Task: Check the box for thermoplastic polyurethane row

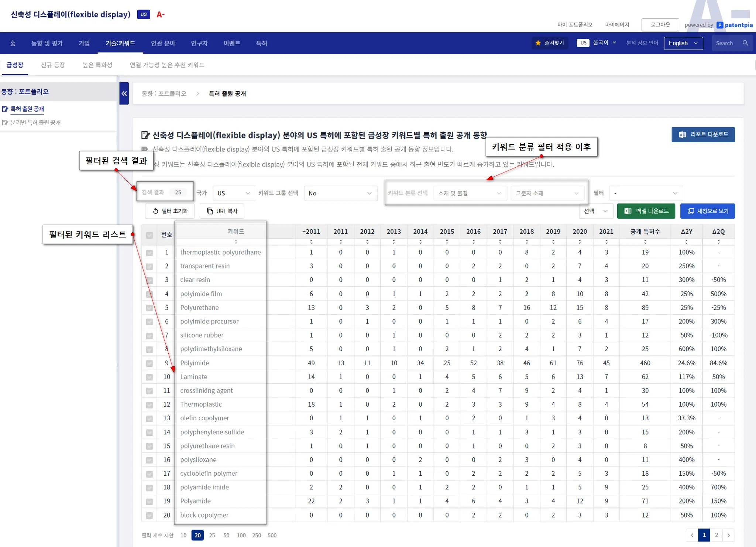Action: pos(150,253)
